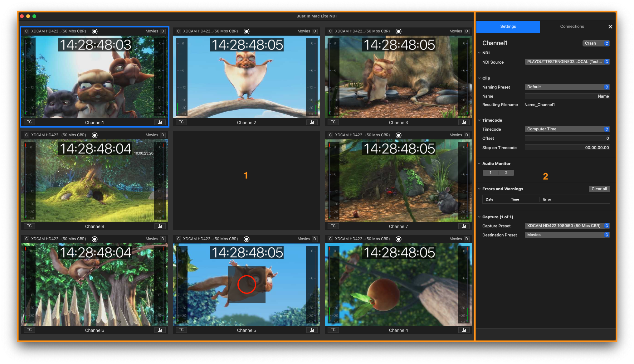The width and height of the screenshot is (634, 364).
Task: Click the D button on Channel3 header
Action: tap(466, 31)
